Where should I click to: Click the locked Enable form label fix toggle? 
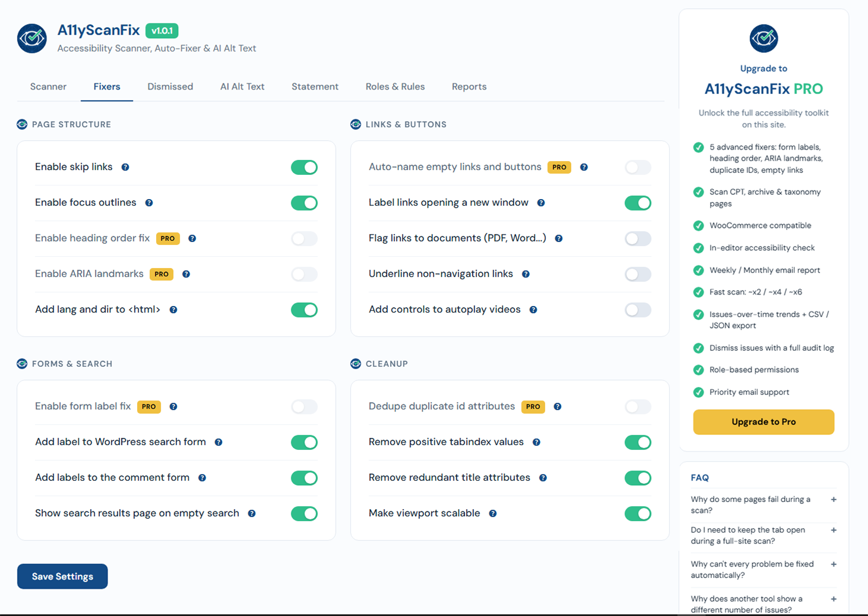304,407
